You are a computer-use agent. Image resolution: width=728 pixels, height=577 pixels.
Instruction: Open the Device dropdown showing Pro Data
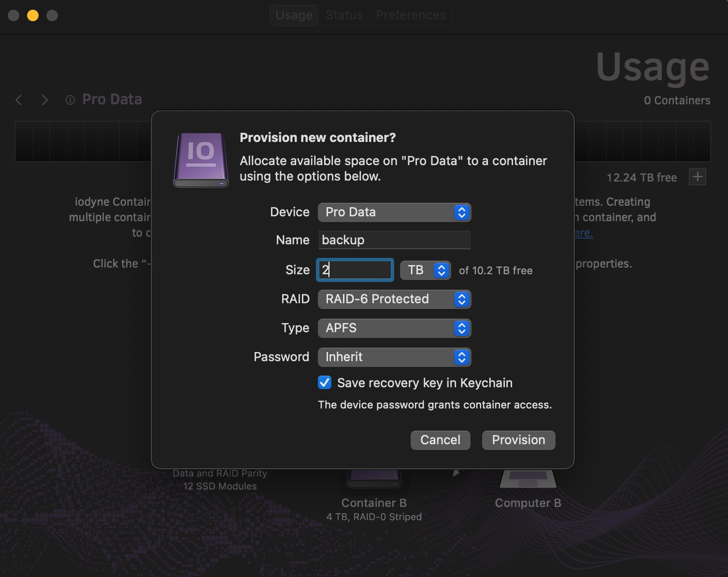point(394,212)
